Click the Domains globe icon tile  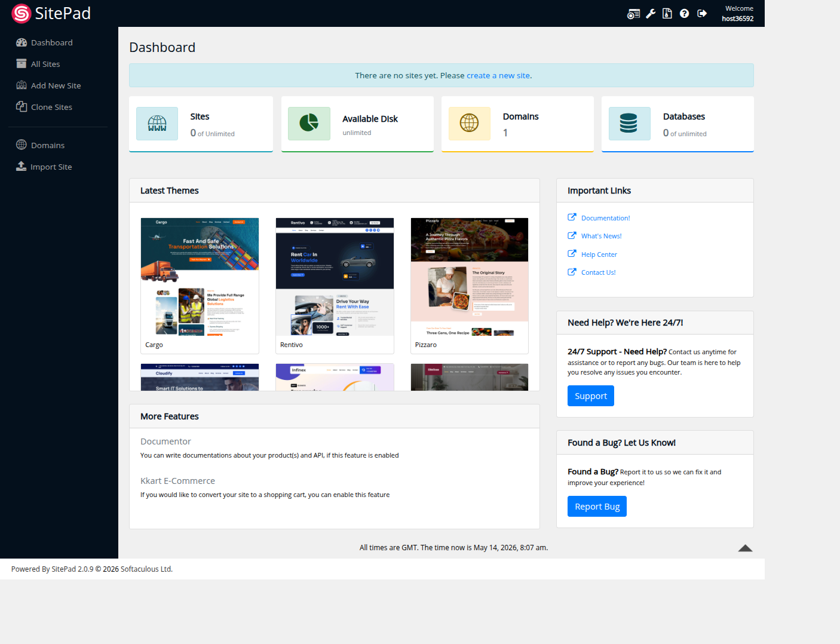[469, 124]
